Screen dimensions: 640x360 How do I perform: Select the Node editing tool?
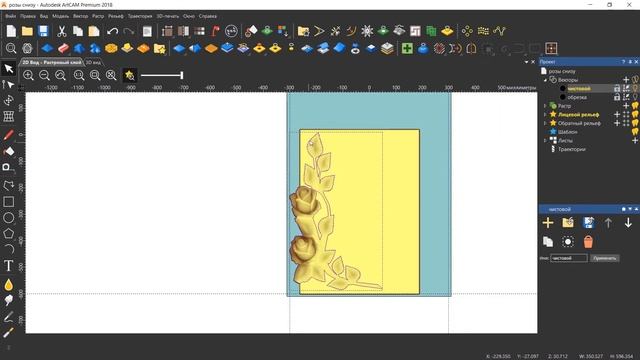coord(8,84)
